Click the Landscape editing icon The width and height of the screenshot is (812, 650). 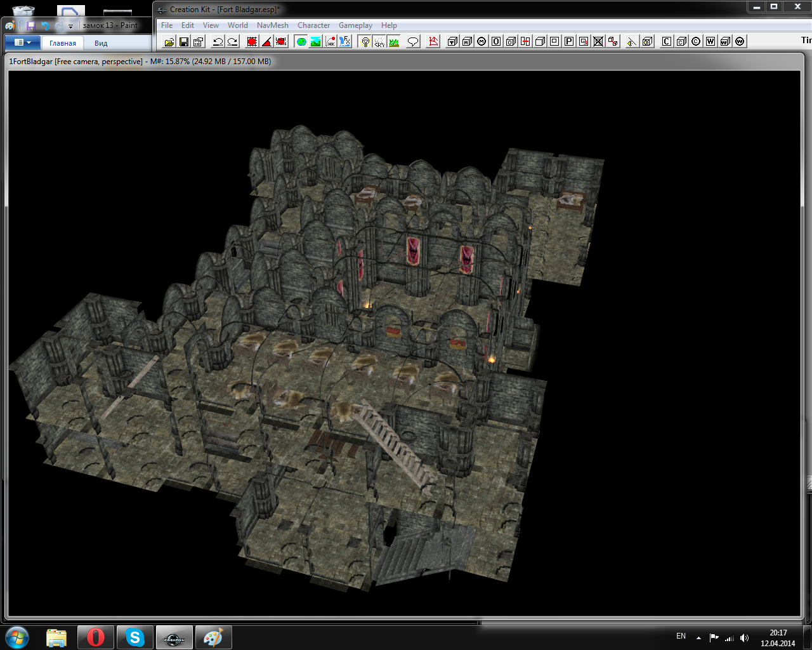click(x=316, y=41)
